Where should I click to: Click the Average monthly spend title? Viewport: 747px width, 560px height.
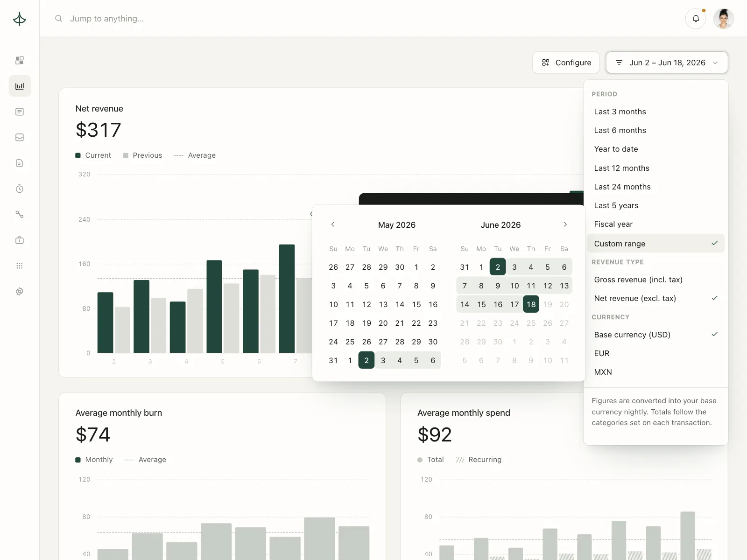(x=464, y=413)
